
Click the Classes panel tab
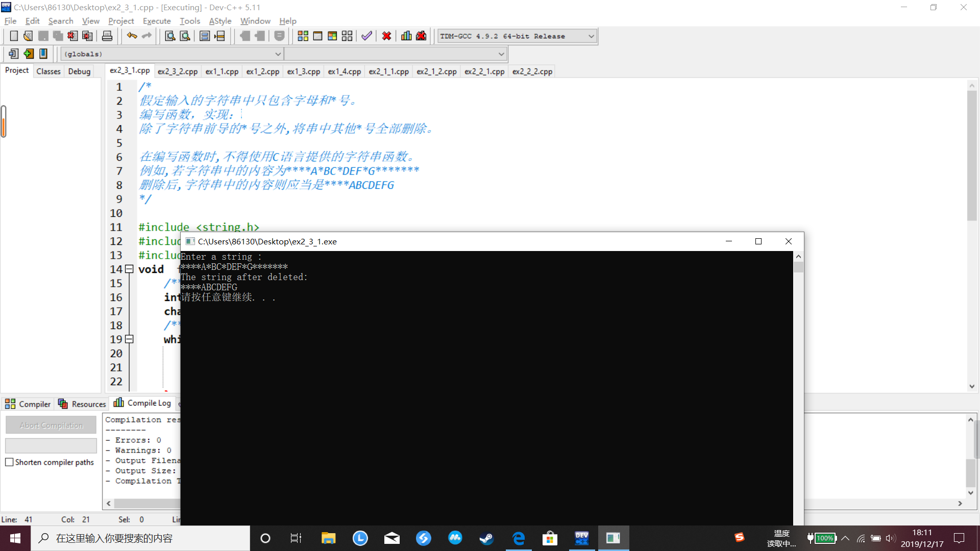[x=48, y=71]
